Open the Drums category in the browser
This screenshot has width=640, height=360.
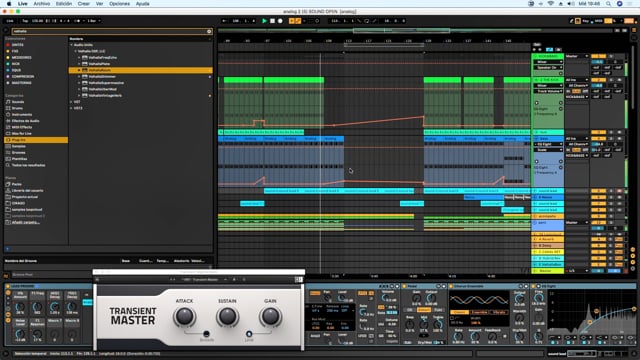click(17, 108)
